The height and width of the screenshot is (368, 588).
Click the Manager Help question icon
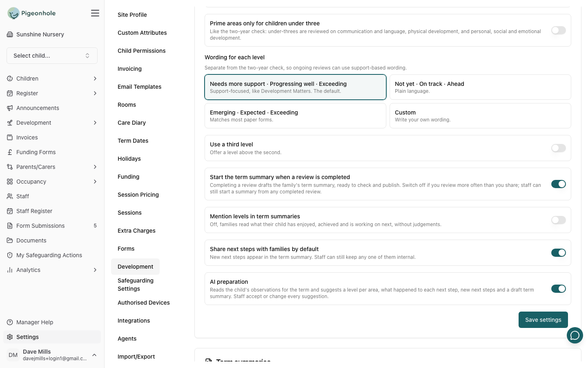(10, 322)
